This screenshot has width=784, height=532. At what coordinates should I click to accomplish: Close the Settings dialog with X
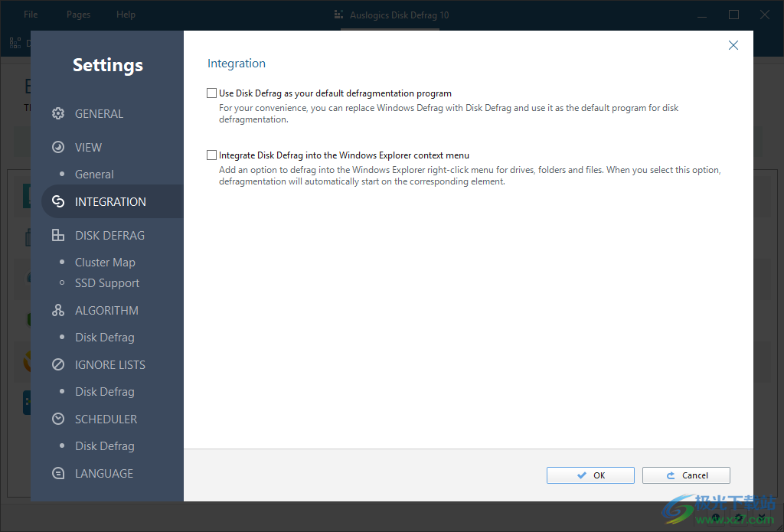[x=733, y=45]
